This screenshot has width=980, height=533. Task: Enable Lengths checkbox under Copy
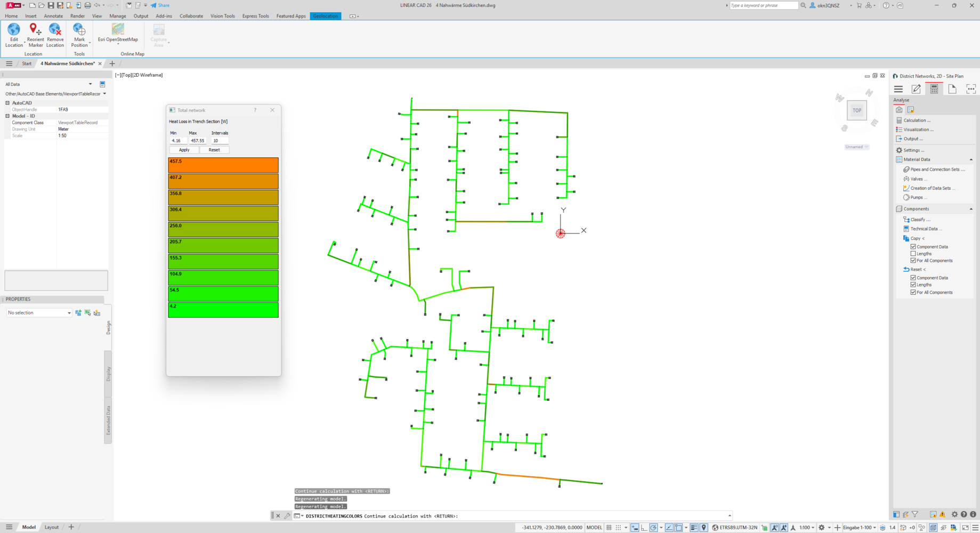click(913, 254)
